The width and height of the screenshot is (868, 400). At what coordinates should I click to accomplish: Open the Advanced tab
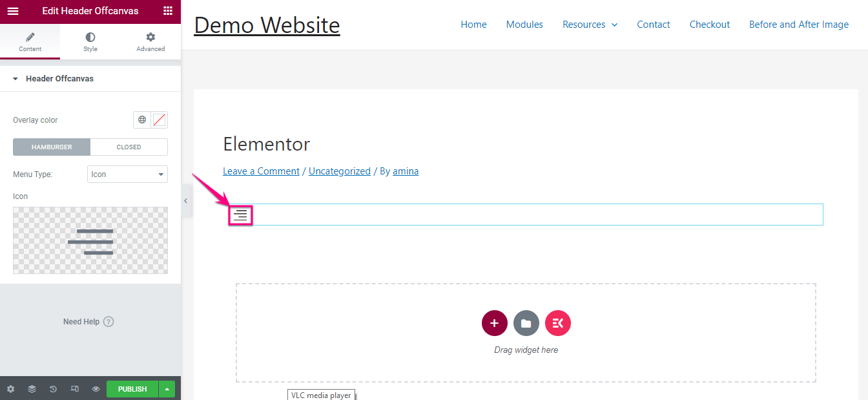[x=150, y=43]
